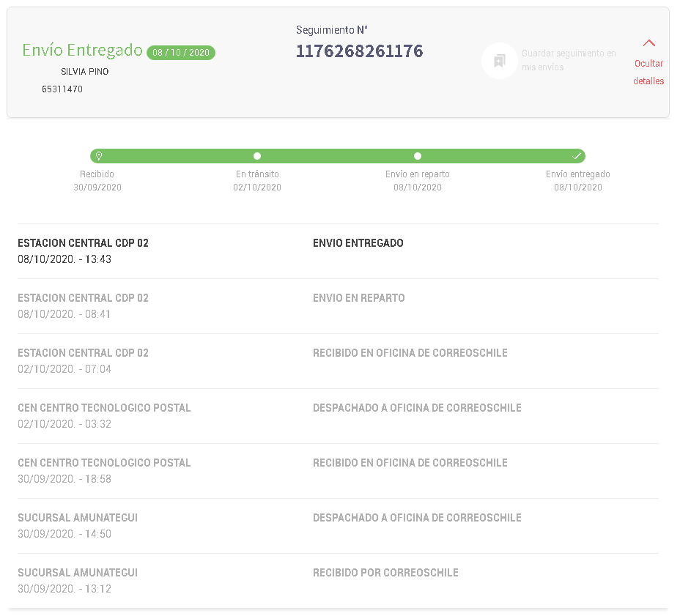Click the Envío Entregado status heading
Screen dimensions: 680x616
click(82, 50)
